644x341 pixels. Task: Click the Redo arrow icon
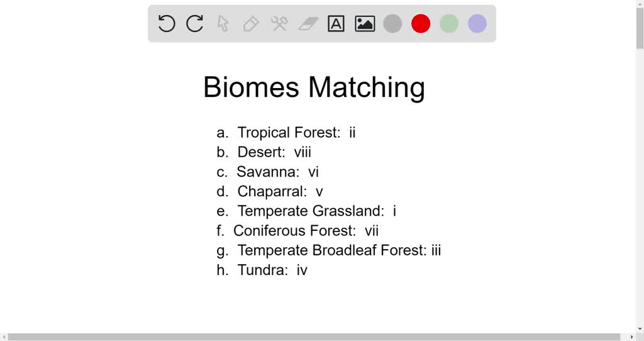coord(195,24)
